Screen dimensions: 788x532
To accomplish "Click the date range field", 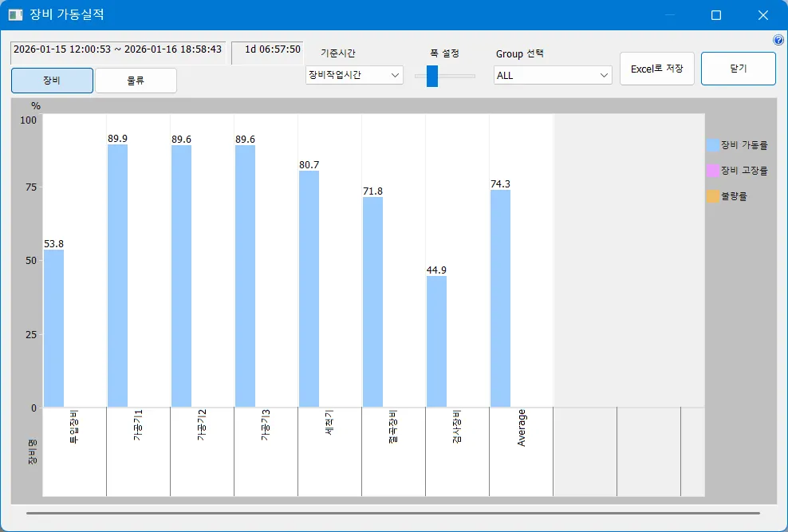I will tap(118, 49).
